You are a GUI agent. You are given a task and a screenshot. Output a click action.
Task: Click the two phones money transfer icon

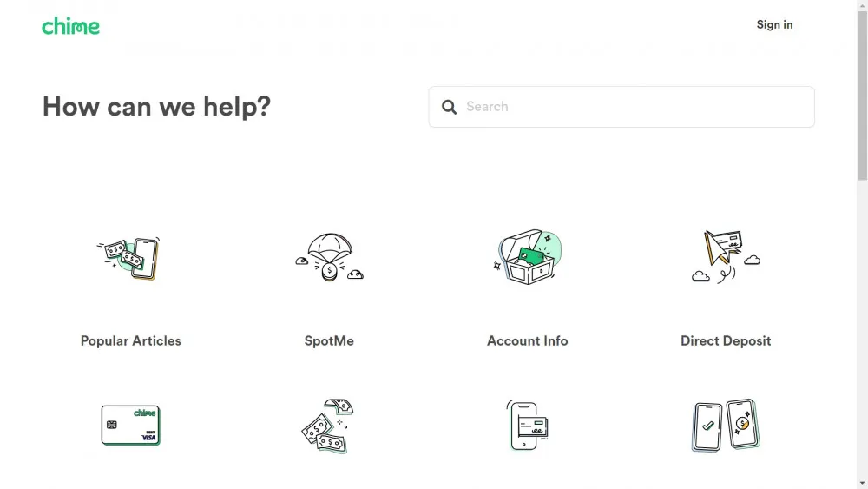click(726, 426)
